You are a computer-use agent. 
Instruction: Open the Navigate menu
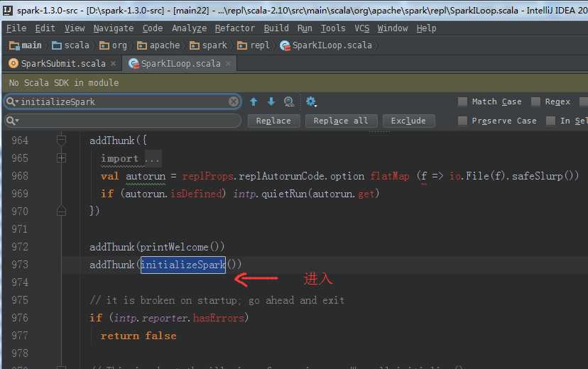point(113,28)
